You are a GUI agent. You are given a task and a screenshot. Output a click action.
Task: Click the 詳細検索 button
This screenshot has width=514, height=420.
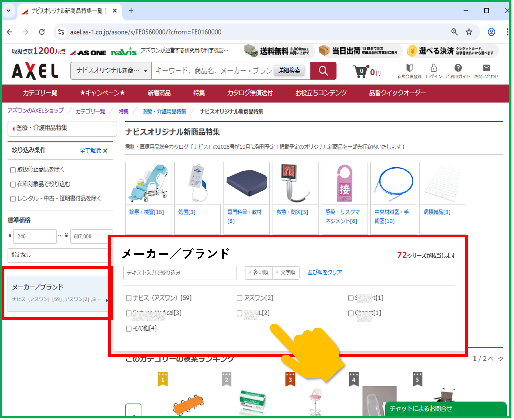(x=289, y=70)
